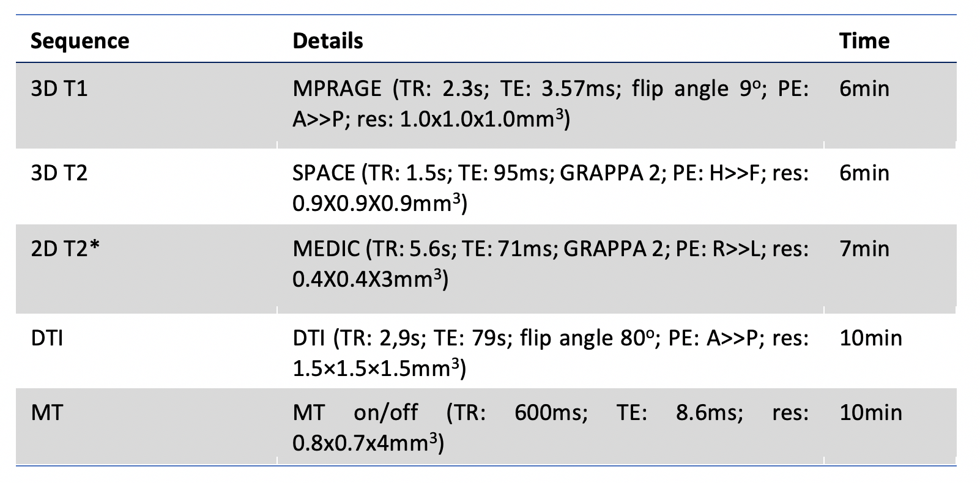Select the 7min time cell
The image size is (980, 483).
tap(864, 249)
